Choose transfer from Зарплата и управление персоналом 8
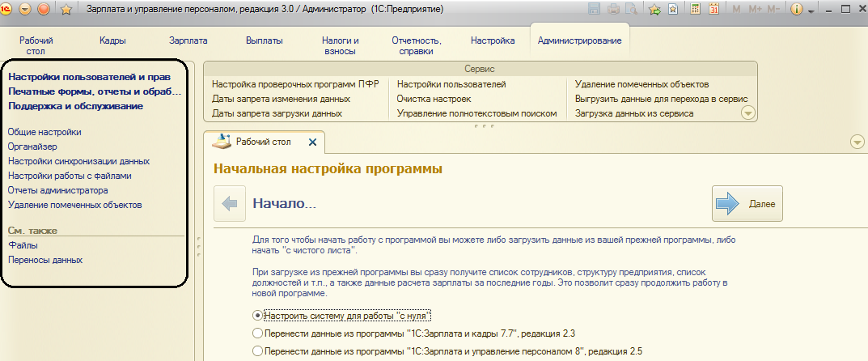Image resolution: width=868 pixels, height=361 pixels. (258, 351)
